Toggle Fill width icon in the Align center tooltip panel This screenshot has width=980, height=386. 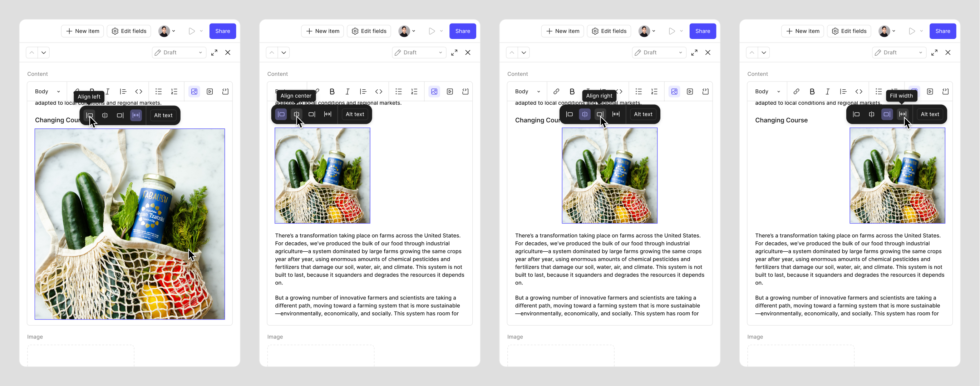tap(328, 114)
